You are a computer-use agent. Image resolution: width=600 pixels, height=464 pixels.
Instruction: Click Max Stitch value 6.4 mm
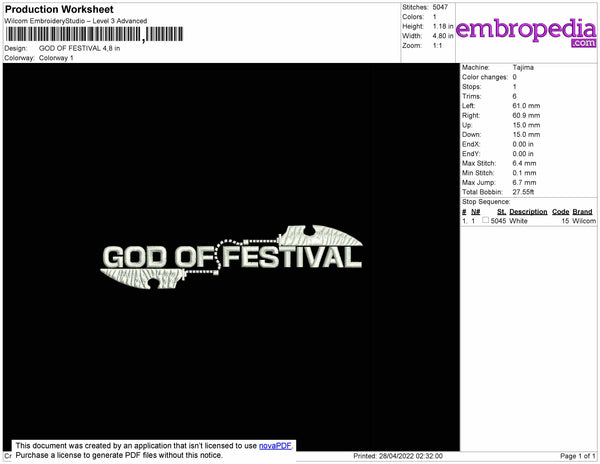(x=524, y=163)
